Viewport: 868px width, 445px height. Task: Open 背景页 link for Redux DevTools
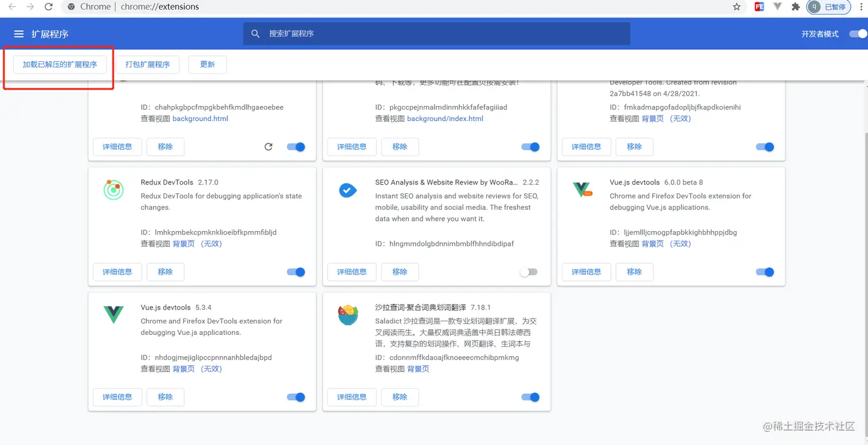[x=197, y=244]
